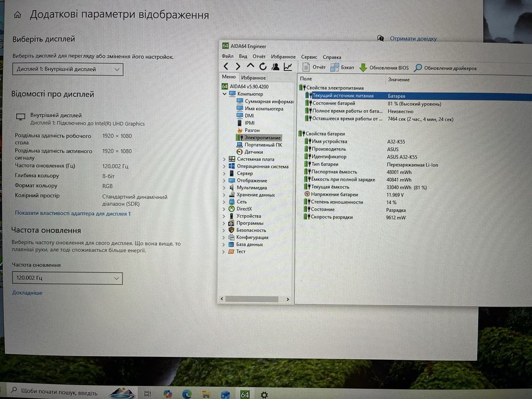Click Обновления драйверов toolbar button
This screenshot has height=399, width=532.
pyautogui.click(x=445, y=68)
